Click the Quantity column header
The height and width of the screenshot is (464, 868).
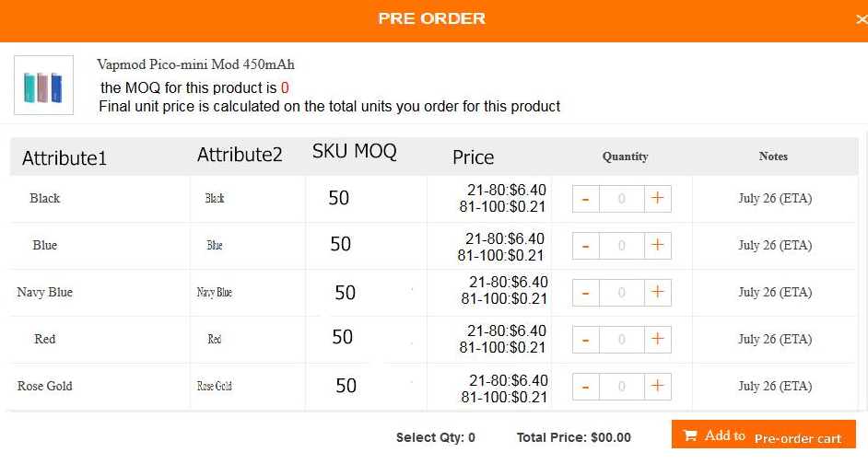pos(625,157)
